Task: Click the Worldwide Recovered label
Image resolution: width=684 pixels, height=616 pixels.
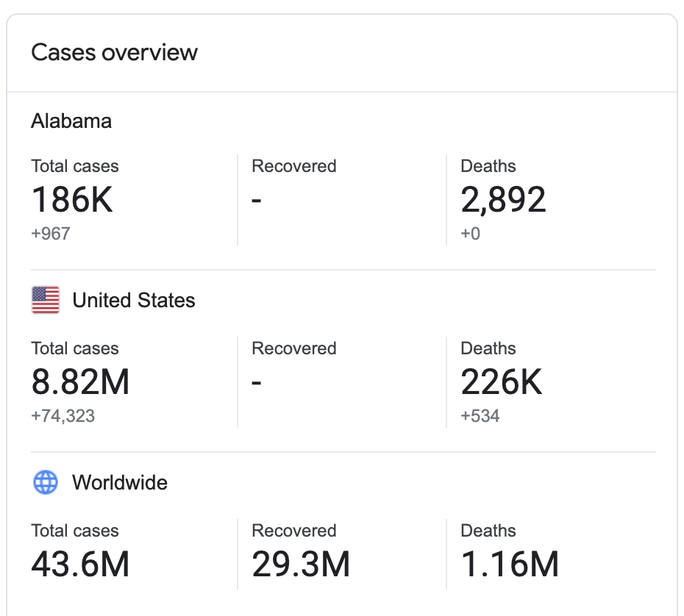Action: click(293, 531)
